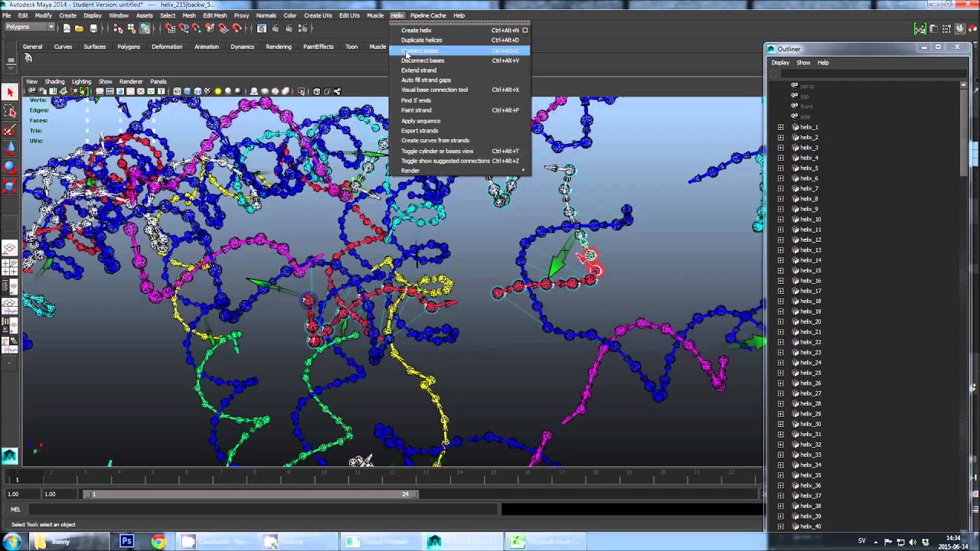
Task: Select the Scale tool cube icon
Action: point(10,186)
